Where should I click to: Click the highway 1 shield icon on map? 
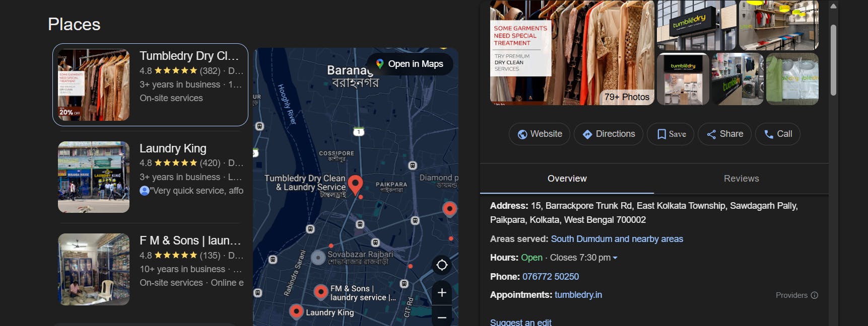(x=359, y=132)
